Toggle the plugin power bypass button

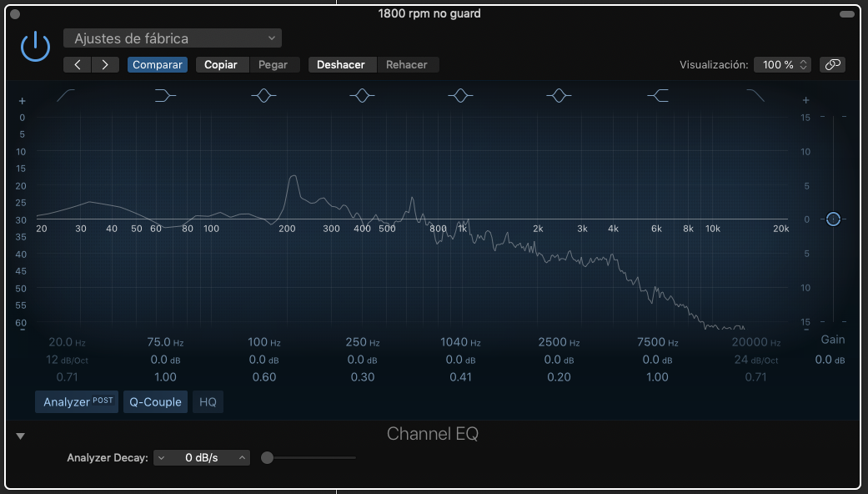click(x=35, y=47)
